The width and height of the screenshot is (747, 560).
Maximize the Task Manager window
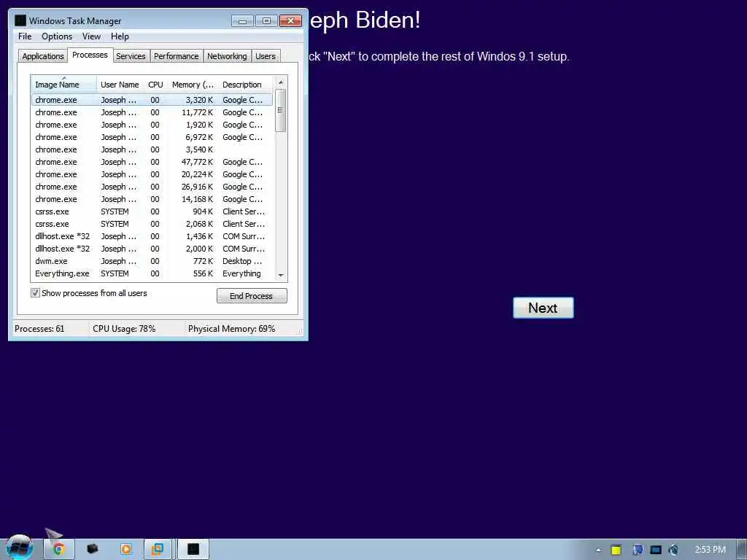[x=266, y=20]
